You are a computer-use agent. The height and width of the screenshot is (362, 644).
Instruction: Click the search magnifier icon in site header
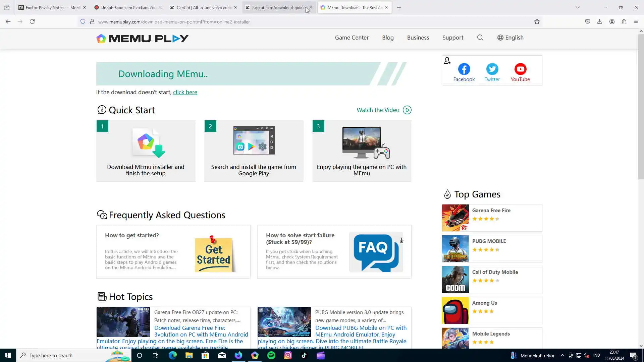[480, 38]
